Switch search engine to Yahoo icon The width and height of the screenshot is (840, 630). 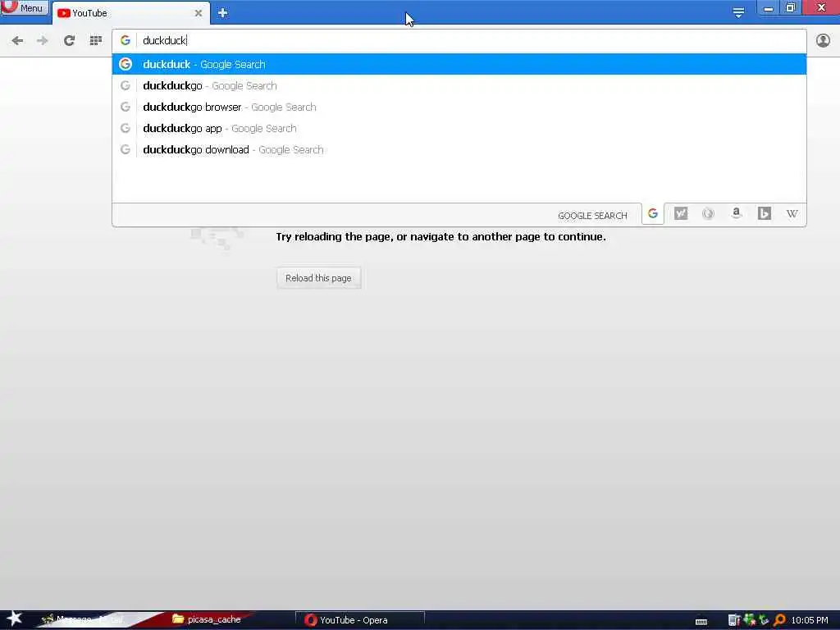click(x=681, y=214)
